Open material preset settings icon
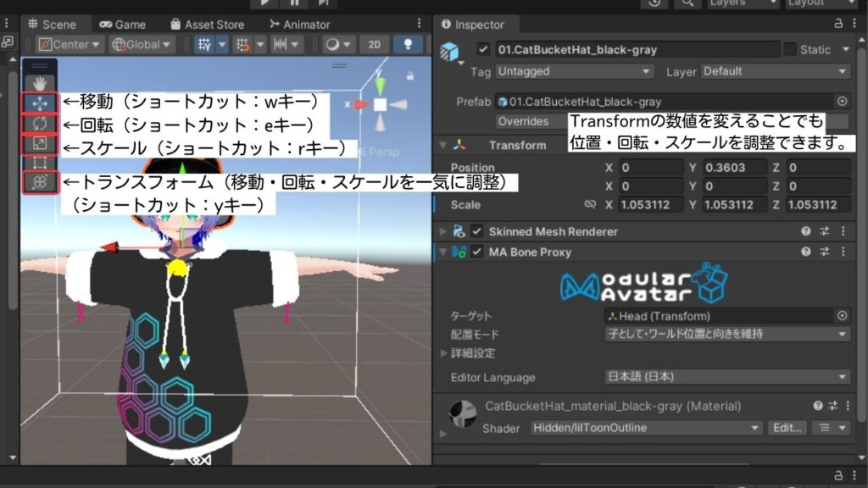This screenshot has height=488, width=868. (x=833, y=406)
